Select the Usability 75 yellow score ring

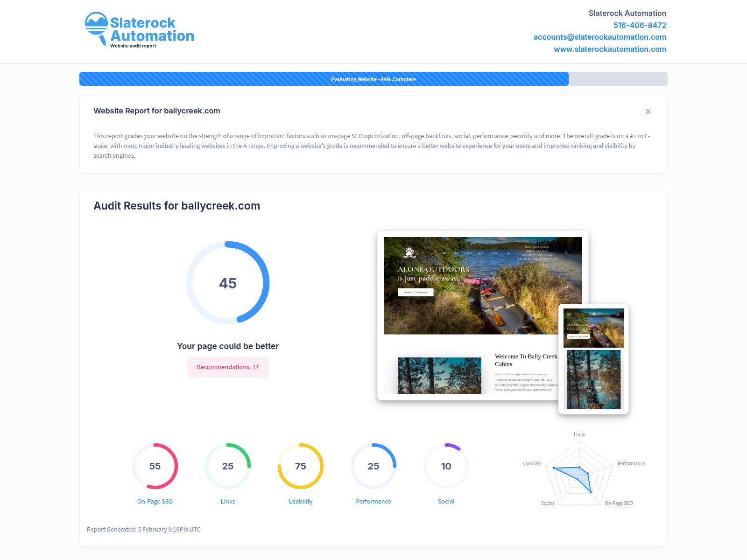(x=301, y=466)
